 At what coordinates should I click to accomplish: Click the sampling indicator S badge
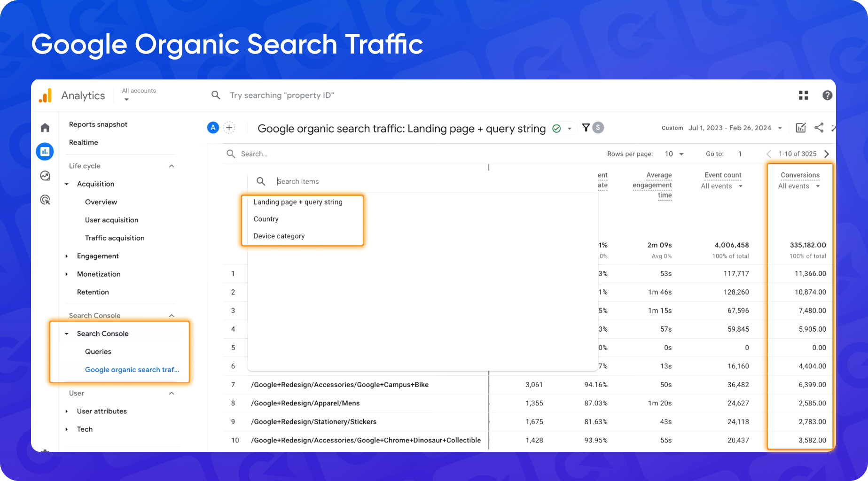pyautogui.click(x=597, y=127)
